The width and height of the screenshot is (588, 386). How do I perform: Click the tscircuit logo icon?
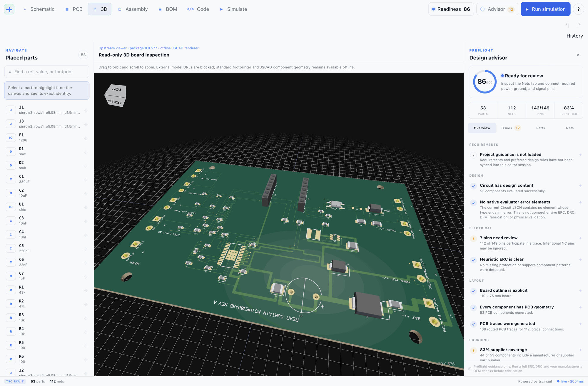[9, 9]
